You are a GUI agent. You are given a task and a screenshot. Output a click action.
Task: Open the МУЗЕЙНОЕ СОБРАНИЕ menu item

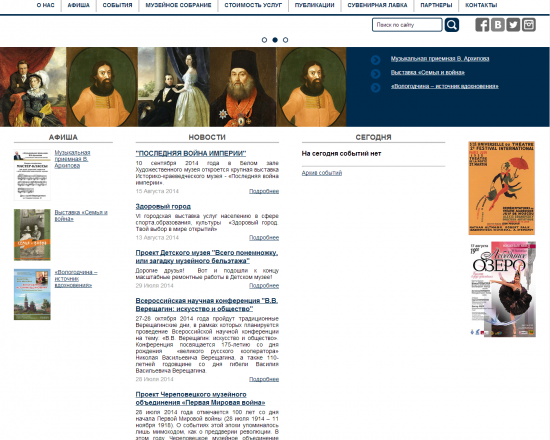(x=178, y=5)
